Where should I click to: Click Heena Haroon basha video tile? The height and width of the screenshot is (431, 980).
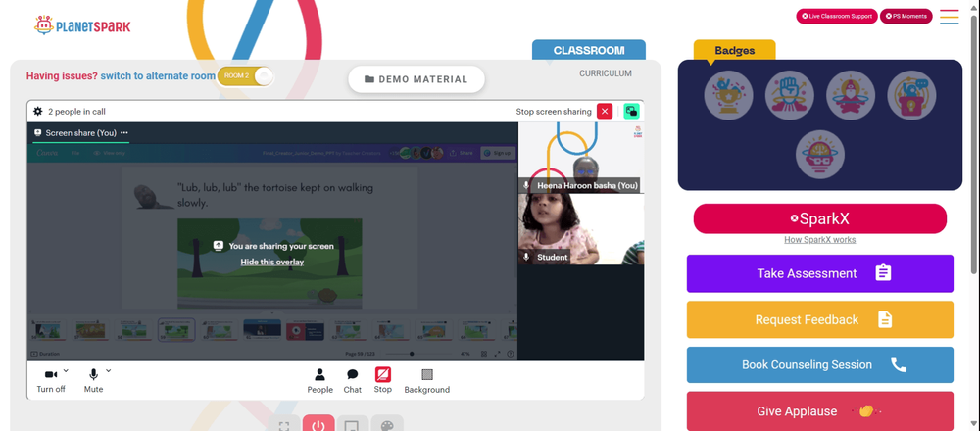(x=580, y=158)
